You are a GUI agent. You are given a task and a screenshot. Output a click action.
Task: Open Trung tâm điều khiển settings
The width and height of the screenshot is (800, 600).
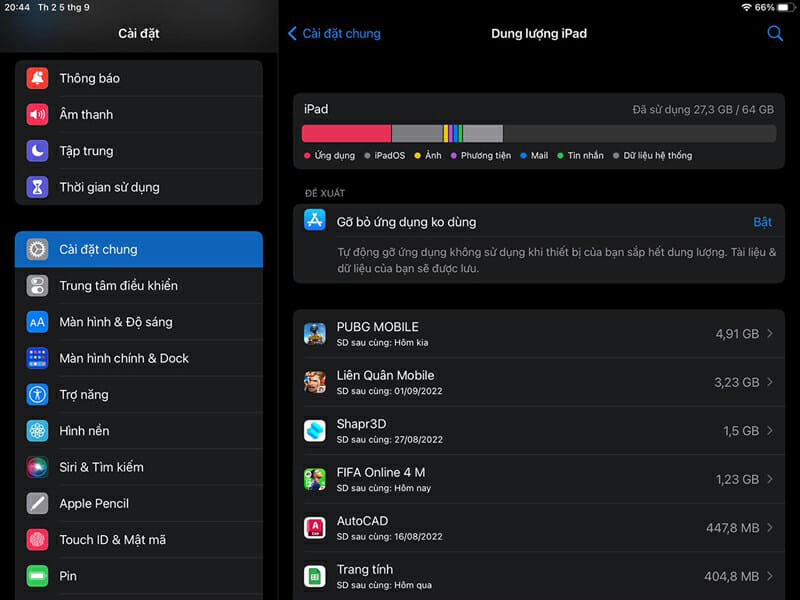[x=139, y=286]
